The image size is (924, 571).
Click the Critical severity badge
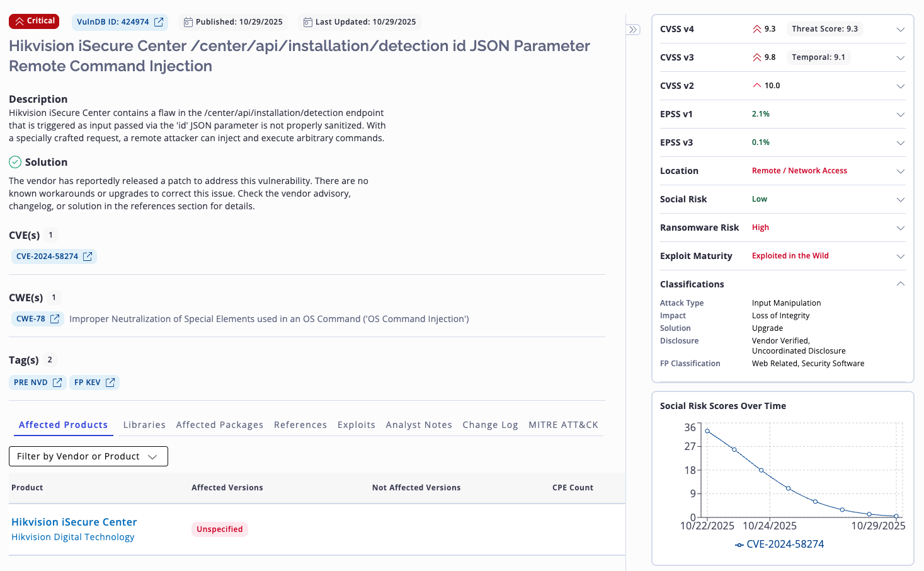pyautogui.click(x=34, y=21)
